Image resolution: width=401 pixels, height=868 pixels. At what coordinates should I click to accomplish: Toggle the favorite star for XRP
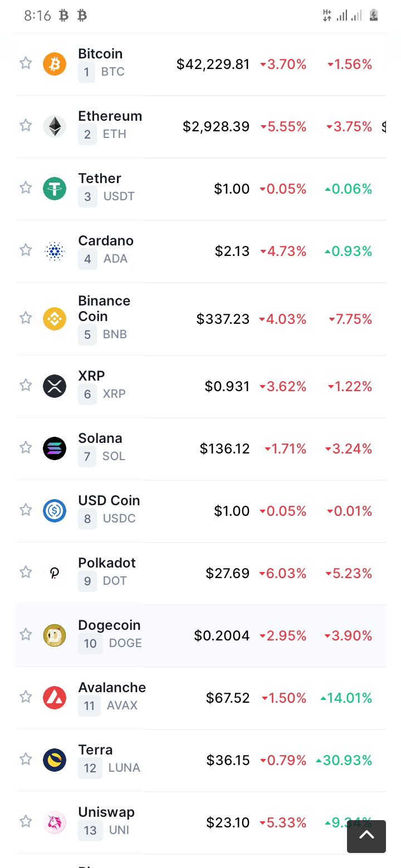click(26, 385)
